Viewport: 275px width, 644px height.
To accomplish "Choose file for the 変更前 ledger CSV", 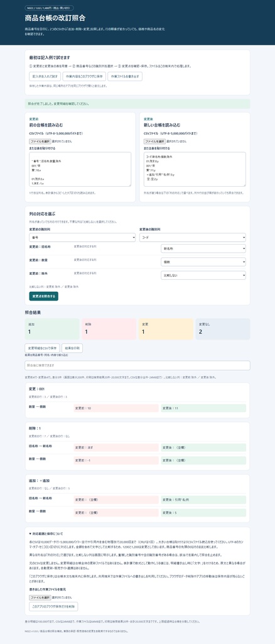I will tap(40, 141).
